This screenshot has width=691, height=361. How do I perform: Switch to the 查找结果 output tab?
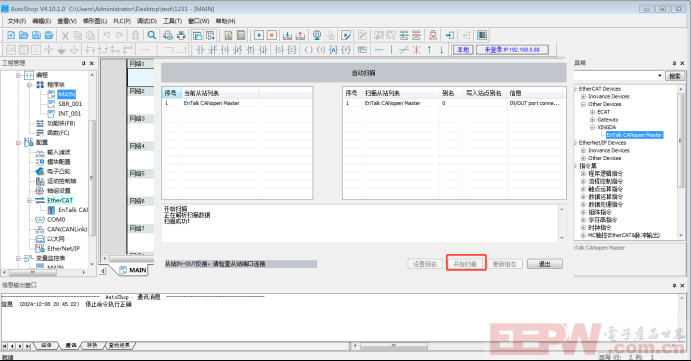(119, 346)
